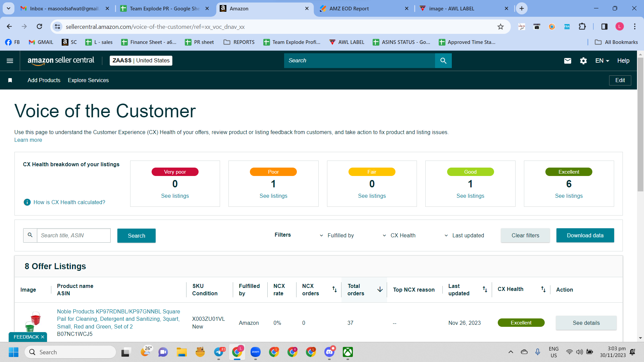Open the Windows Start menu

13,352
